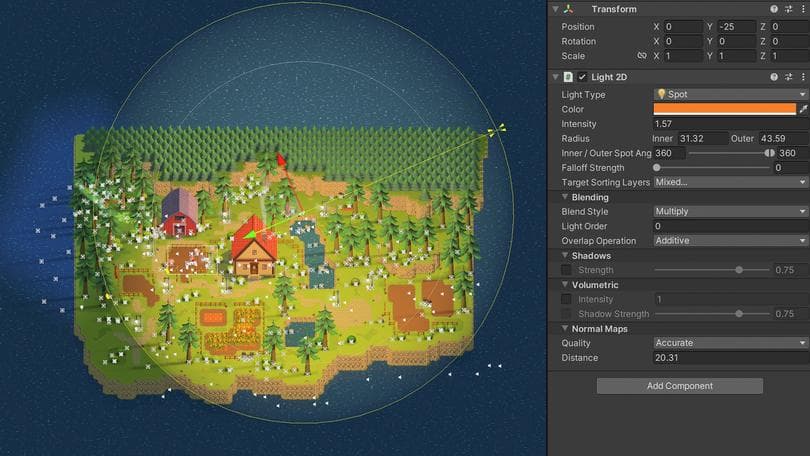Collapse the Shadows section
Viewport: 810px width, 456px height.
[x=565, y=255]
